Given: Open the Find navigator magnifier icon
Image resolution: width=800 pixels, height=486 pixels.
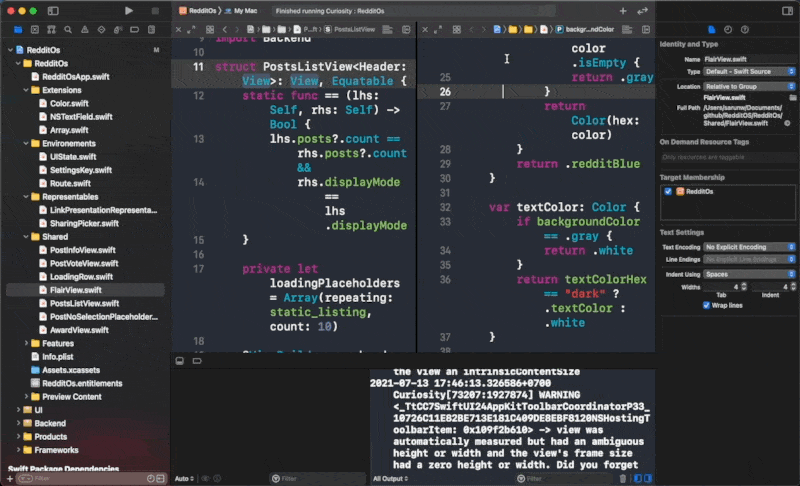Looking at the screenshot, I should (x=68, y=29).
